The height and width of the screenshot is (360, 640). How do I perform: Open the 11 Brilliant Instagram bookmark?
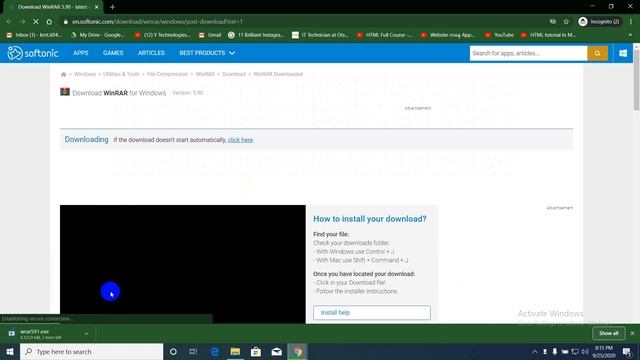(x=256, y=35)
